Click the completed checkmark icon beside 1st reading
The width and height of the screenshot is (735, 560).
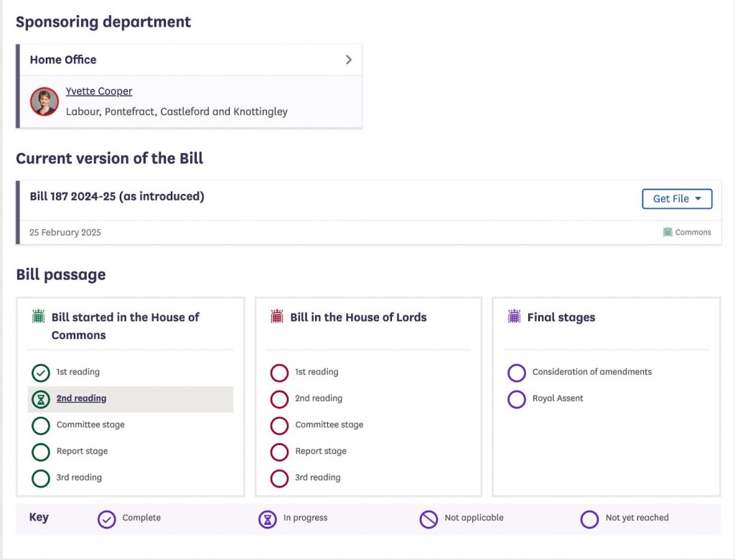[40, 373]
